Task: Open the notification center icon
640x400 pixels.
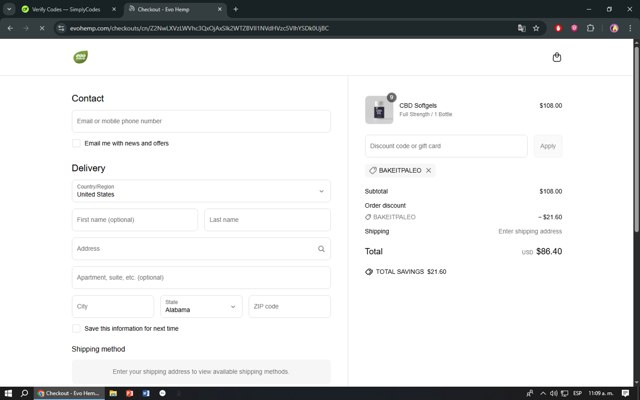Action: [x=625, y=393]
